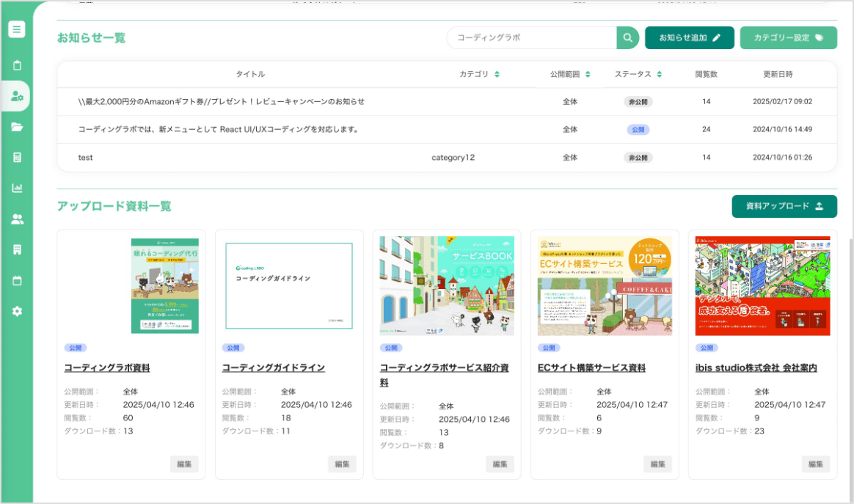Open the Amazonギフト券 campaign notice row
This screenshot has height=504, width=854.
[447, 101]
